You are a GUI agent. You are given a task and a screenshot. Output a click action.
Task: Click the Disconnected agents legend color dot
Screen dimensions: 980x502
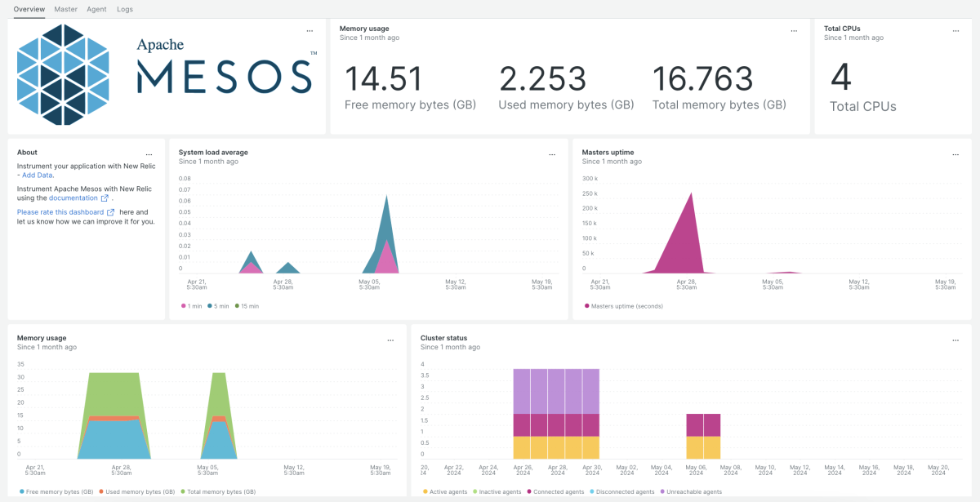pyautogui.click(x=593, y=491)
